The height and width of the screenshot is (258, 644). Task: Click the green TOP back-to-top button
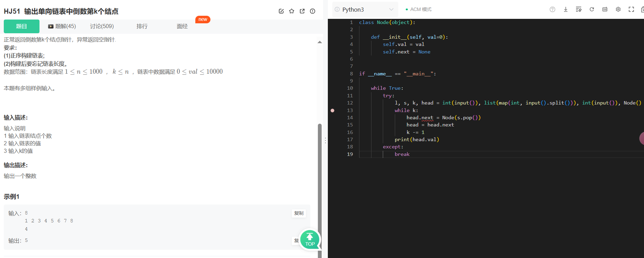click(x=310, y=239)
